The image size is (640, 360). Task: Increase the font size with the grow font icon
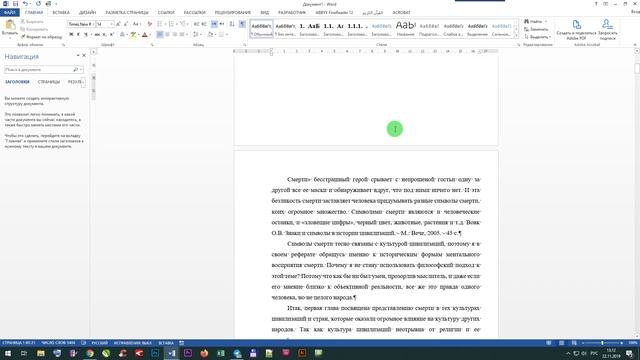(118, 24)
